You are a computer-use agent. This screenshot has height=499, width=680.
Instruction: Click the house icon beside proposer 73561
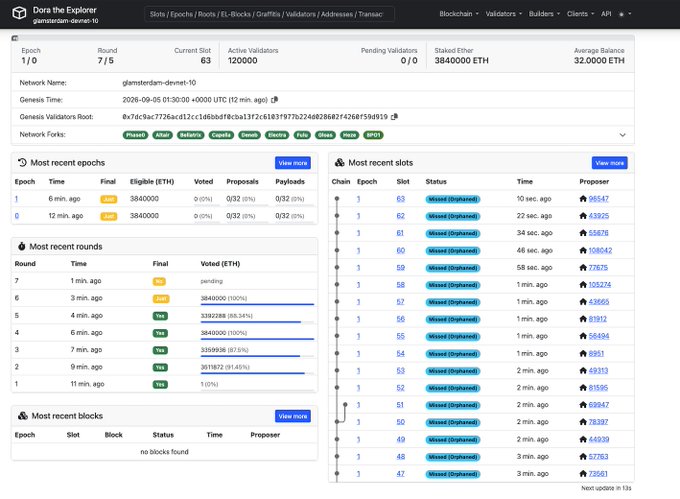tap(583, 473)
